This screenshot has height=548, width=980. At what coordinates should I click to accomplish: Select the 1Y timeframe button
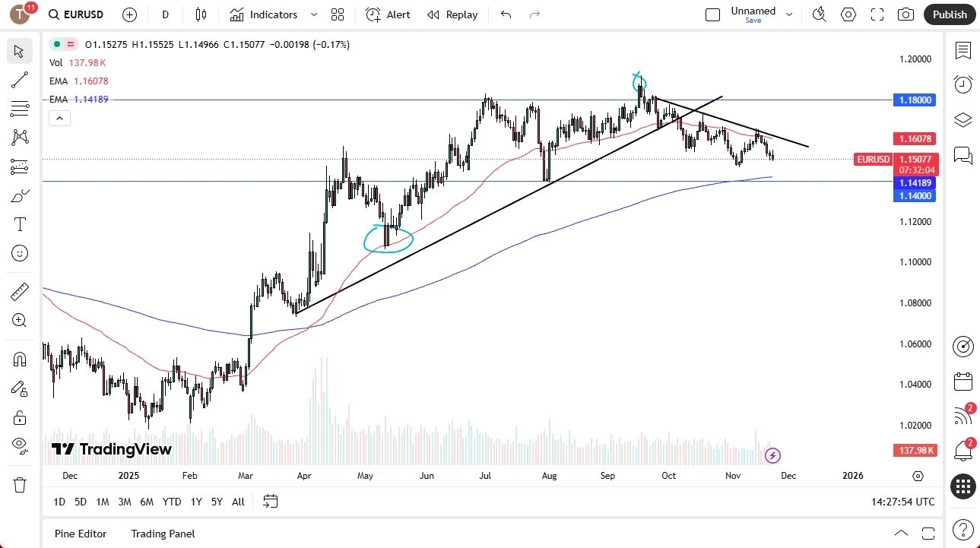195,502
